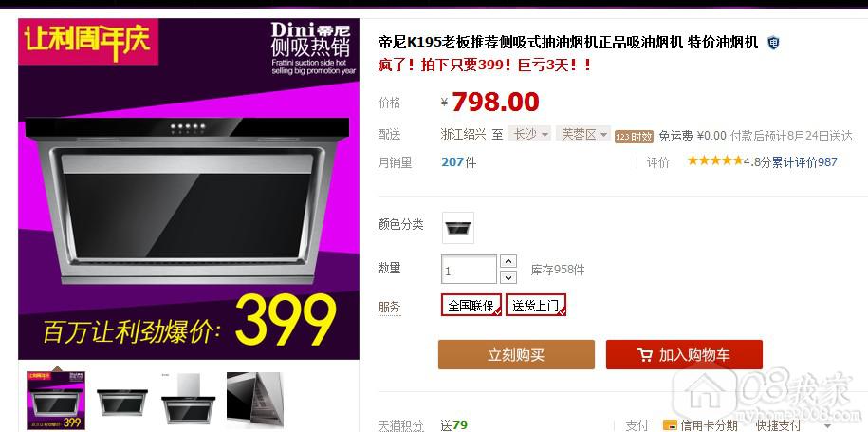Increase quantity with the up arrow
868x432 pixels.
point(508,261)
